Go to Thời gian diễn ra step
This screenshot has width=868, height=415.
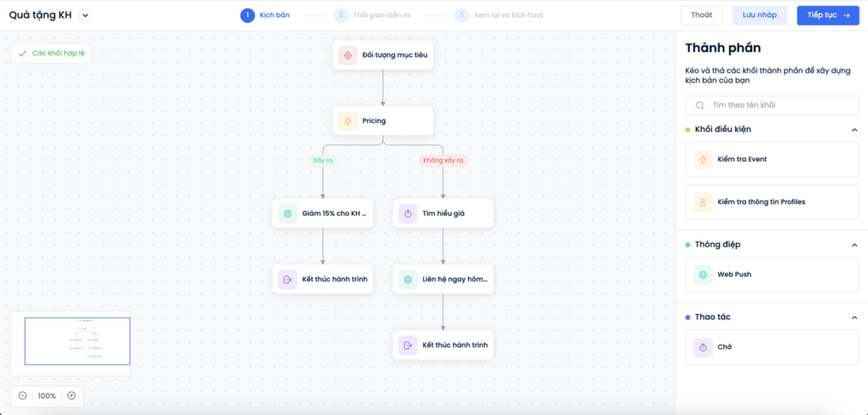tap(382, 15)
